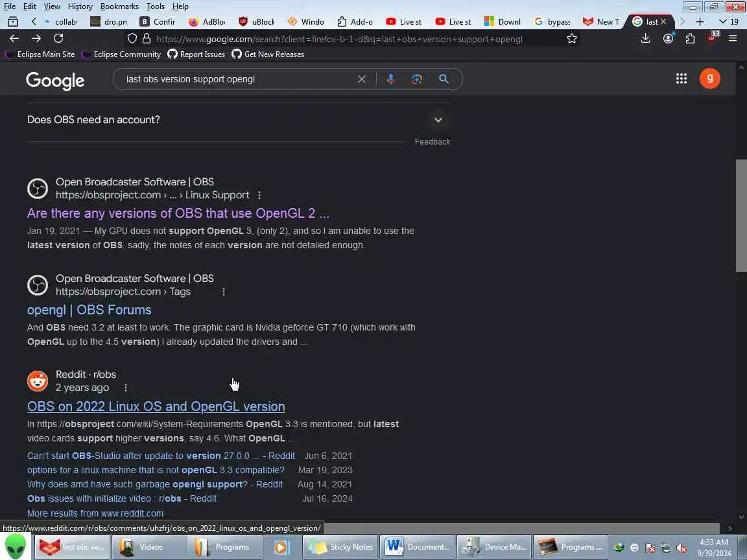The width and height of the screenshot is (747, 560).
Task: Clear the search box with the X
Action: click(x=362, y=79)
